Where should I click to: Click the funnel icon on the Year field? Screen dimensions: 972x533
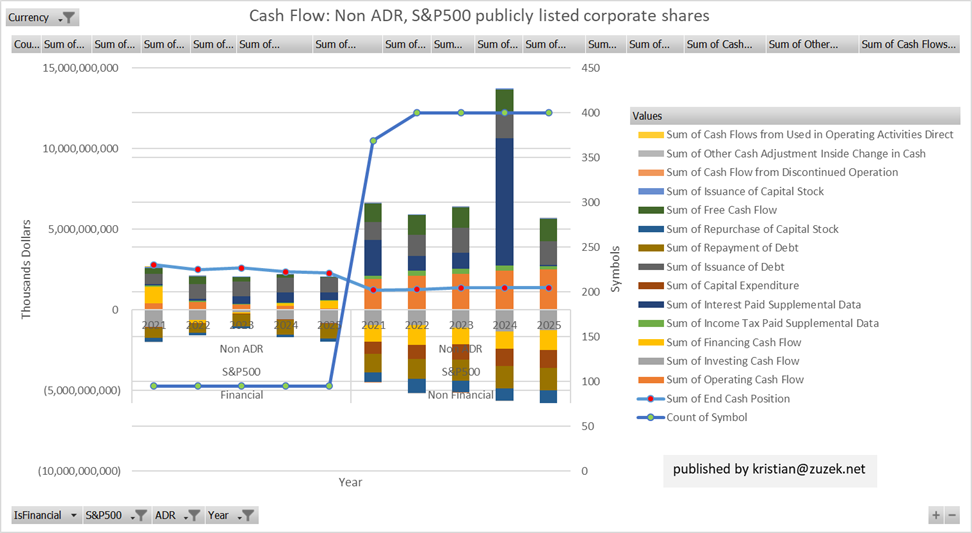pyautogui.click(x=248, y=516)
